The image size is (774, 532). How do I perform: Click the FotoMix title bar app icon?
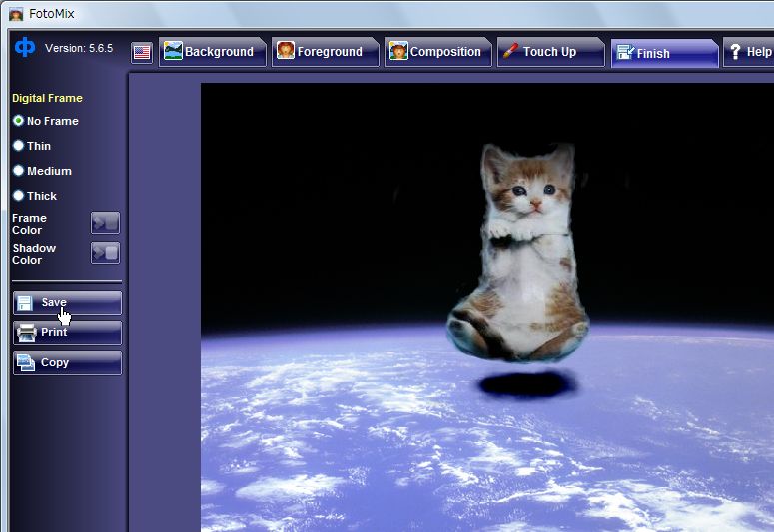point(16,14)
